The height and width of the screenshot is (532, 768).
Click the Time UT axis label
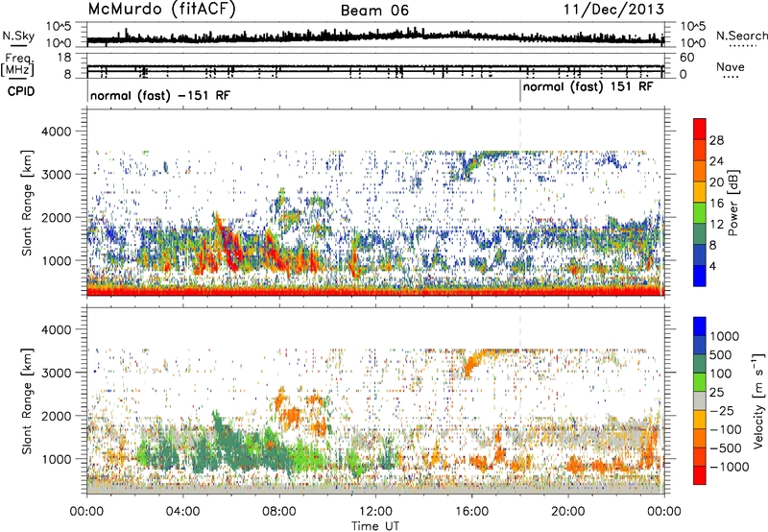point(375,525)
